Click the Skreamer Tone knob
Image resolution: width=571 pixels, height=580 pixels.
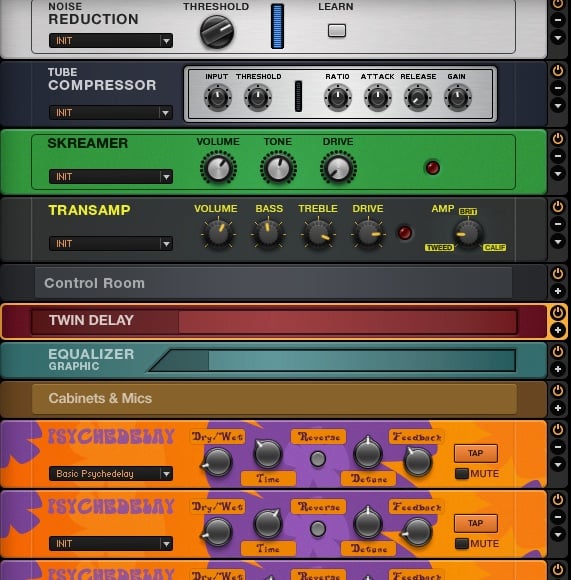(x=278, y=168)
